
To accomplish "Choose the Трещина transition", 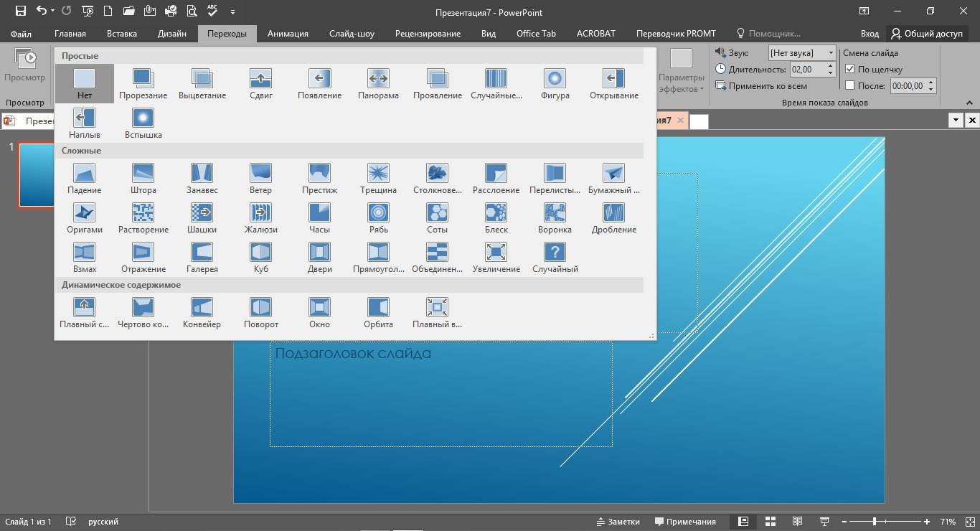I will pyautogui.click(x=379, y=179).
